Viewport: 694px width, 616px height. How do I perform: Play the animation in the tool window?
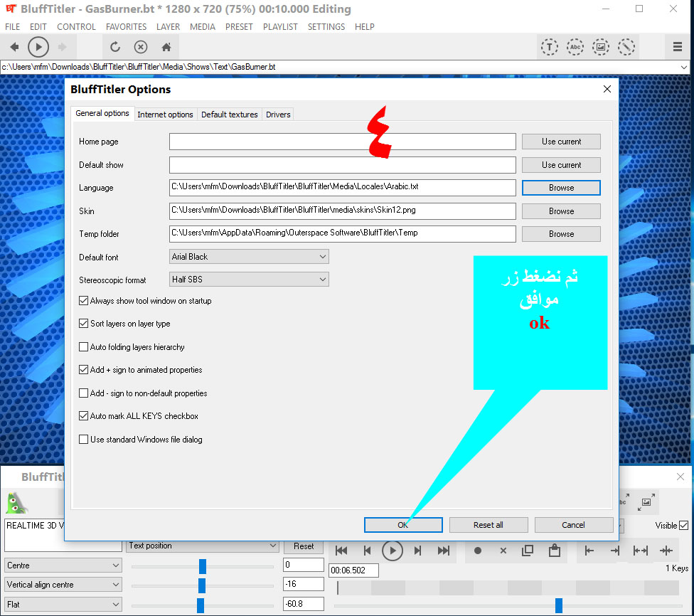pos(392,551)
